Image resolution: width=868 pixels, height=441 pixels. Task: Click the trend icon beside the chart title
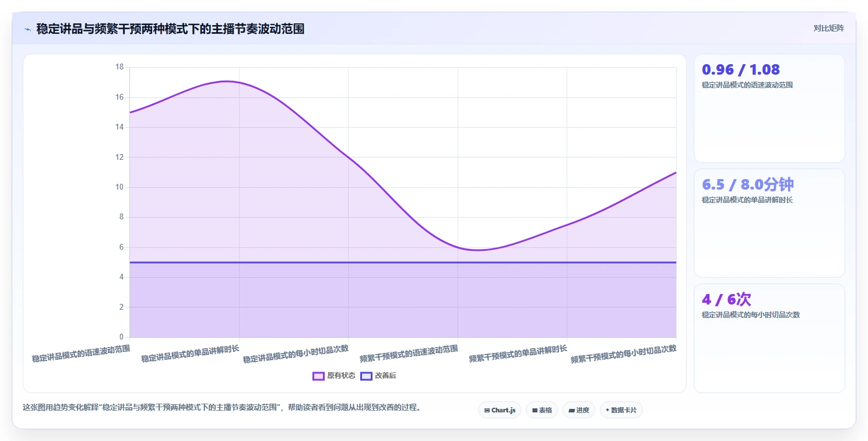coord(27,29)
